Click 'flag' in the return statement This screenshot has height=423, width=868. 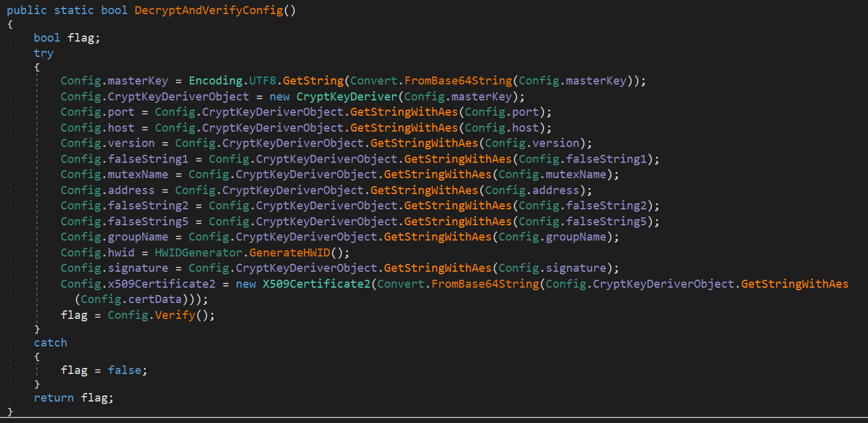point(94,398)
